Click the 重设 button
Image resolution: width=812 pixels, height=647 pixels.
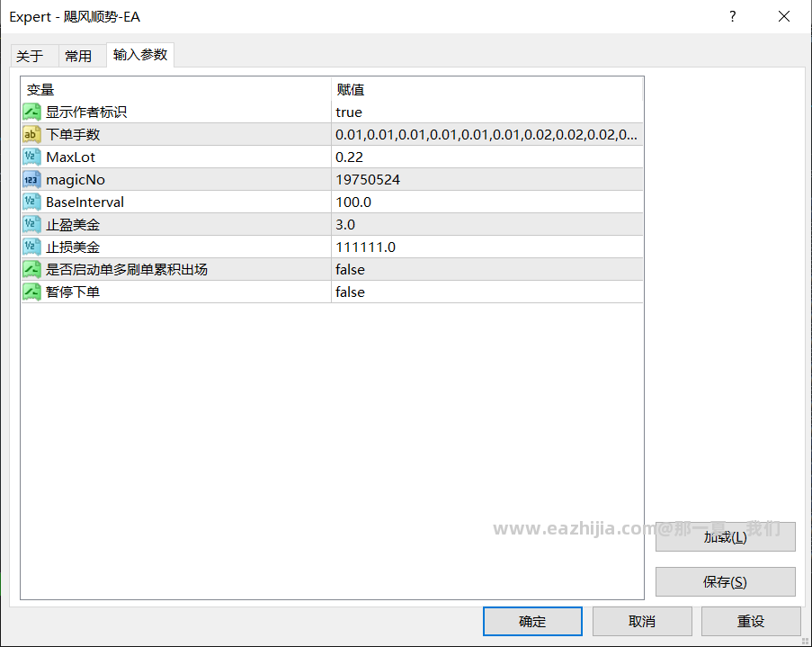pos(751,621)
